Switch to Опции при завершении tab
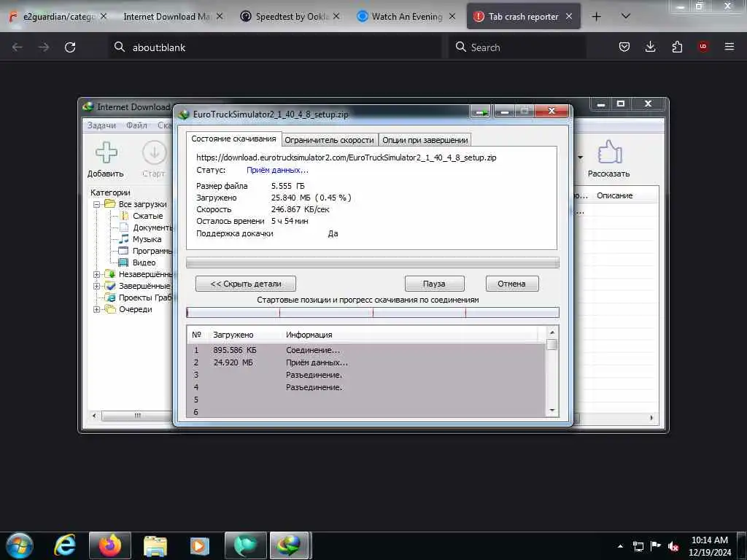747x560 pixels. [425, 140]
